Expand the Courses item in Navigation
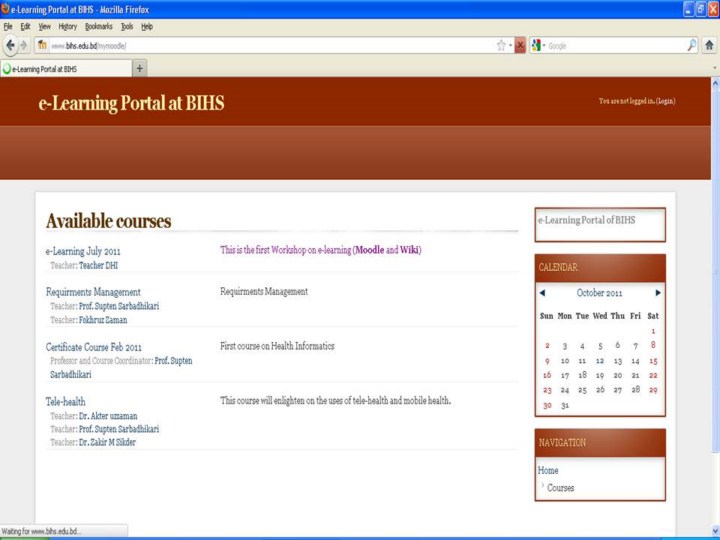The width and height of the screenshot is (720, 540). [560, 488]
